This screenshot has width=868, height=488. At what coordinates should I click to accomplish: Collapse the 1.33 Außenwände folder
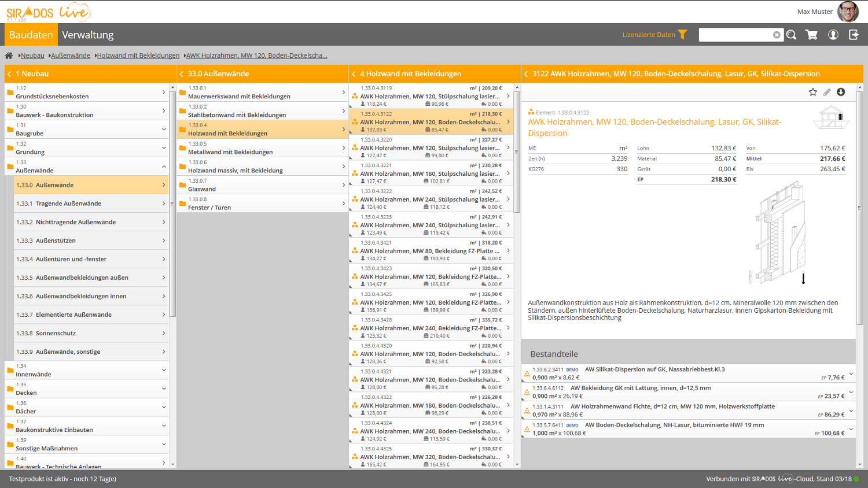[x=164, y=167]
